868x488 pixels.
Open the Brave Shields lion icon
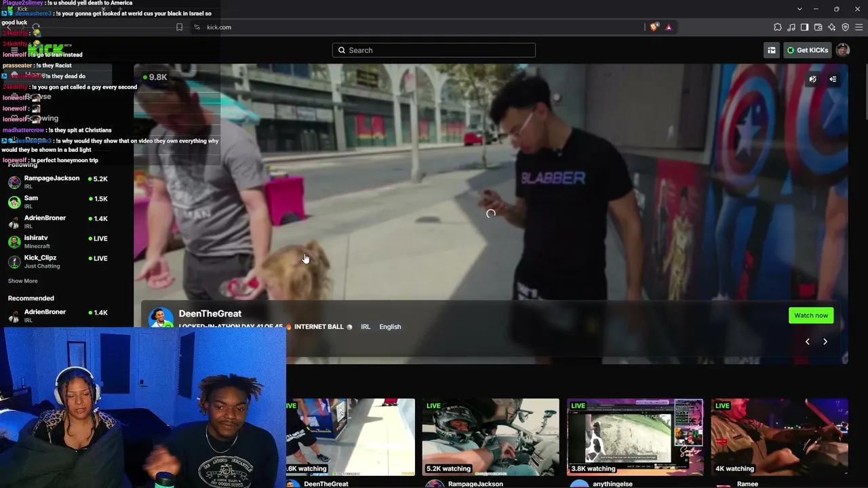[x=654, y=27]
